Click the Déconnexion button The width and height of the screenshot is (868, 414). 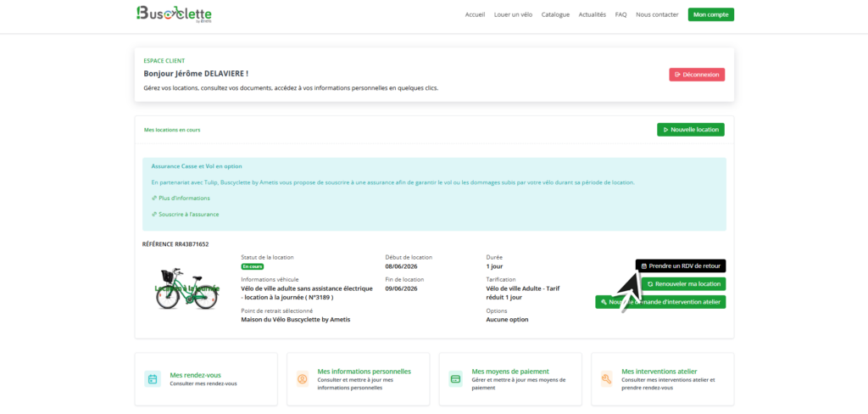pos(697,75)
